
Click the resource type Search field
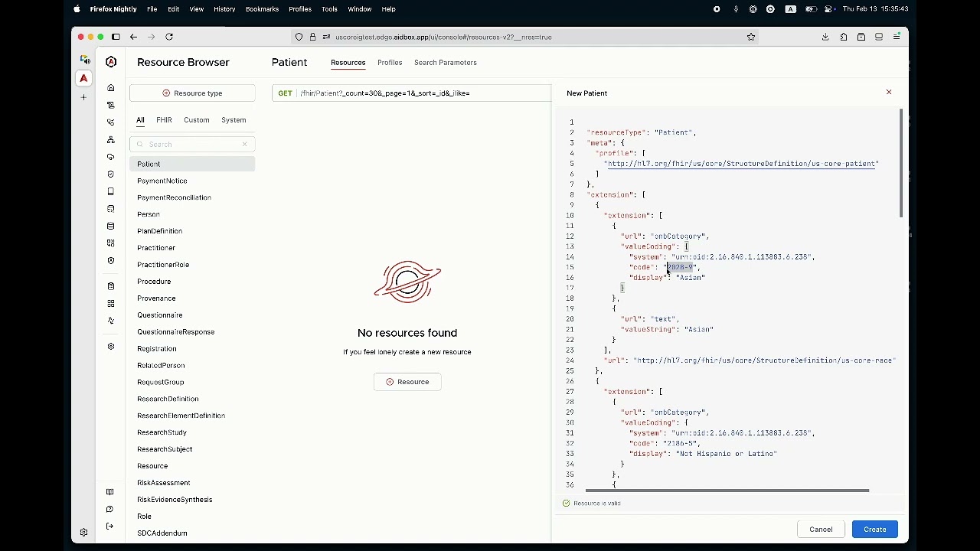tap(192, 144)
